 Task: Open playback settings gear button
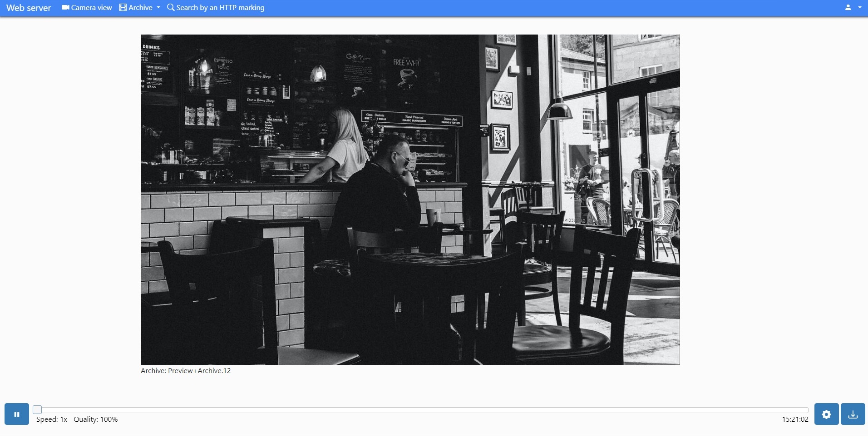[826, 414]
